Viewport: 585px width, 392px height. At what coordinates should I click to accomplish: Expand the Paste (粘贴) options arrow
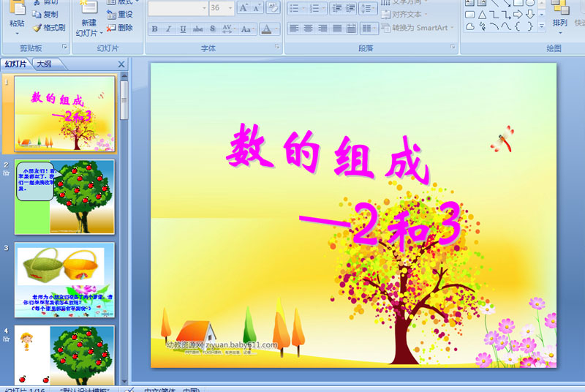(x=17, y=34)
